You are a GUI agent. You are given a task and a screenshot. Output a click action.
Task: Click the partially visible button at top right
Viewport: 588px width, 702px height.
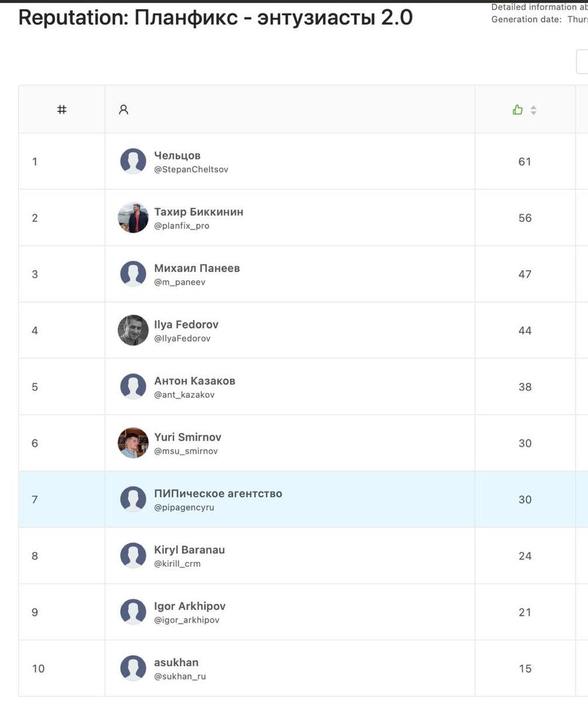point(582,61)
